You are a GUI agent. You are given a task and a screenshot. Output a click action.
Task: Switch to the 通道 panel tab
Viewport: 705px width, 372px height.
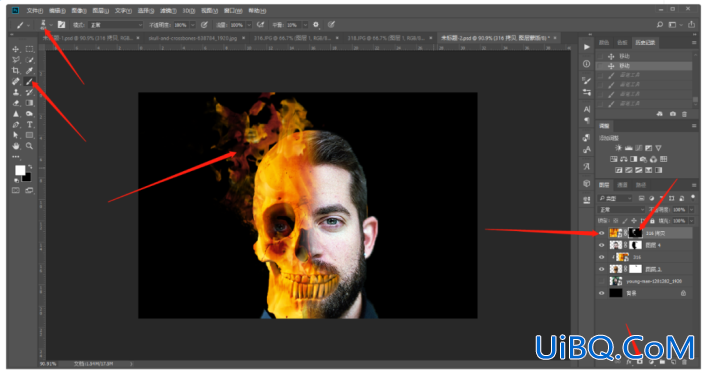click(x=622, y=185)
